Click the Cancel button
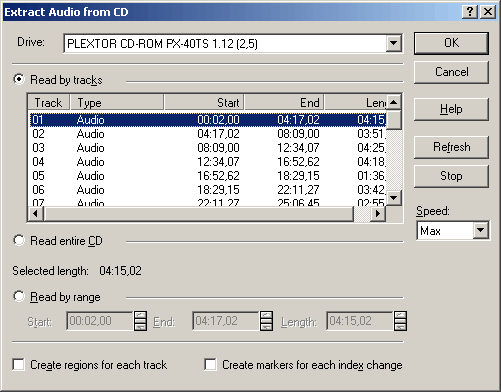The image size is (501, 392). (x=451, y=72)
